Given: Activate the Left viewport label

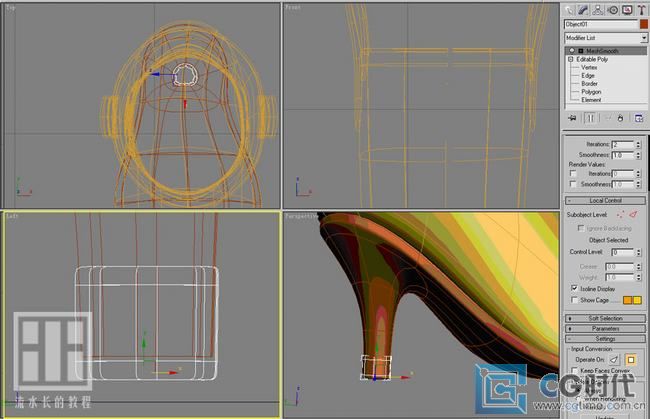Looking at the screenshot, I should 12,216.
